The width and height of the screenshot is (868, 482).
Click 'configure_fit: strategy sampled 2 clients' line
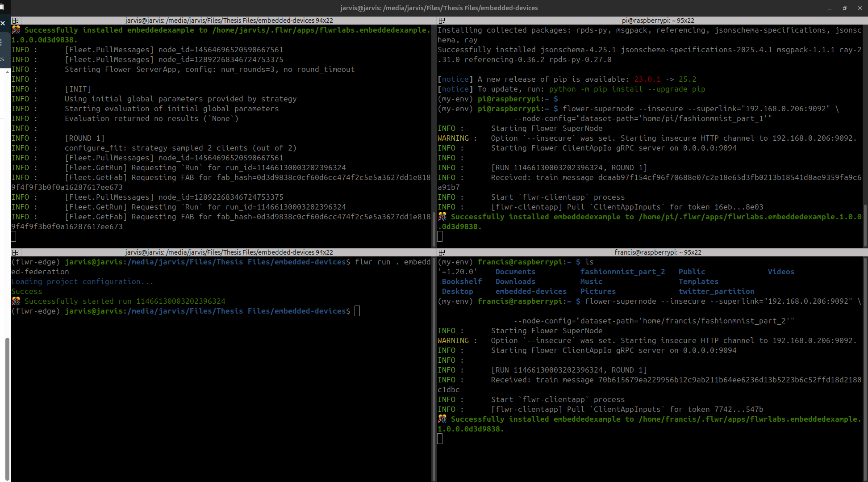pyautogui.click(x=180, y=148)
